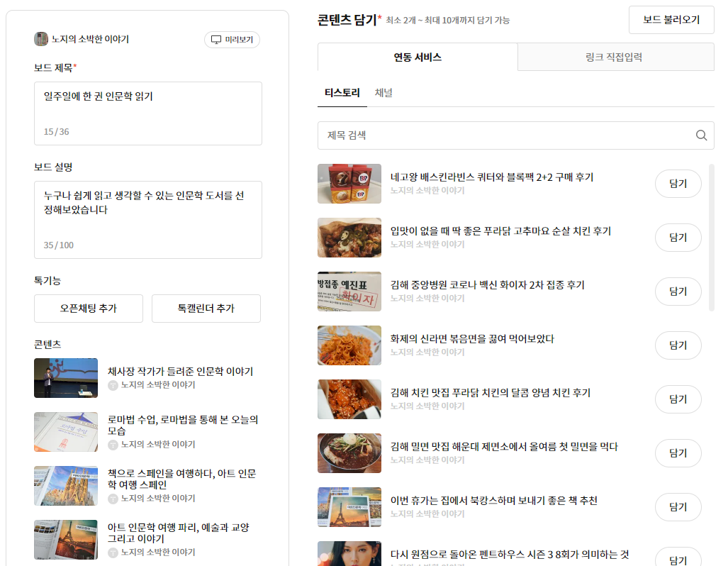Click 담기 for 코로나 백신 화이자 2차 post

678,292
